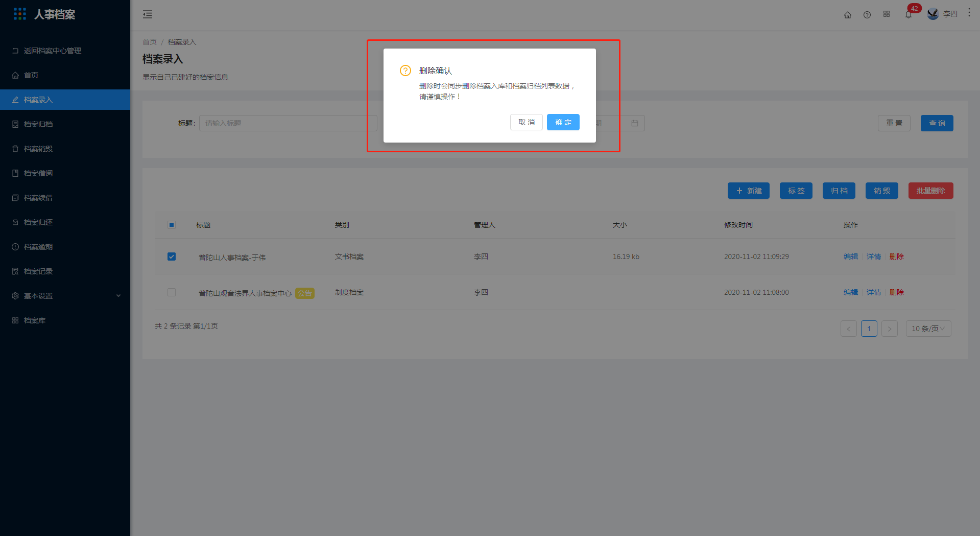This screenshot has width=980, height=536.
Task: Click the 制度档案 category cell
Action: click(x=349, y=292)
